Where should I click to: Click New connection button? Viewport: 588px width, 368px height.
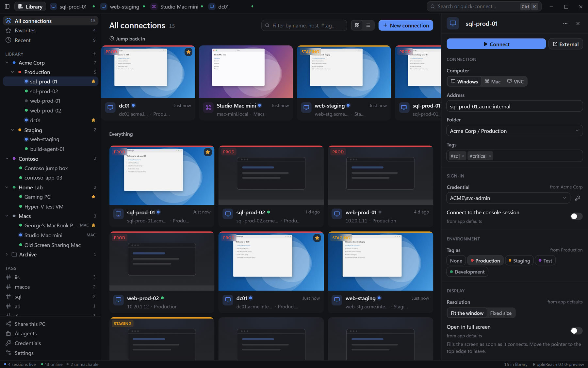[406, 26]
